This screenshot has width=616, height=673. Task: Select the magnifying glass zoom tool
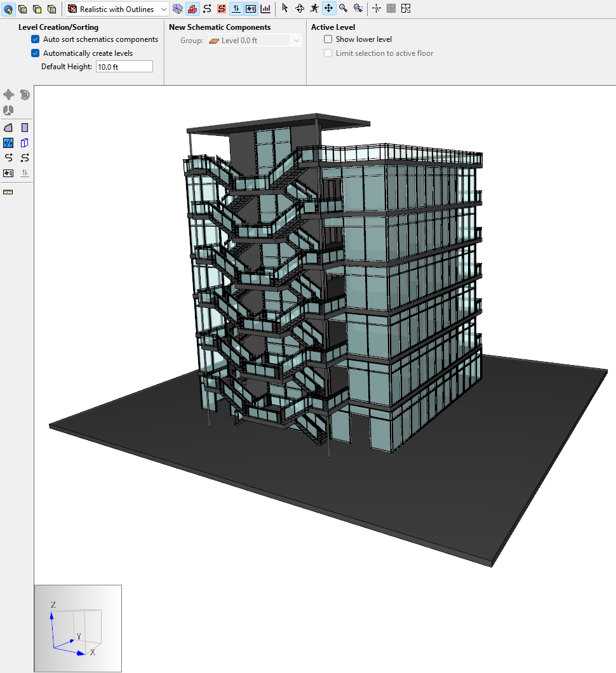343,8
